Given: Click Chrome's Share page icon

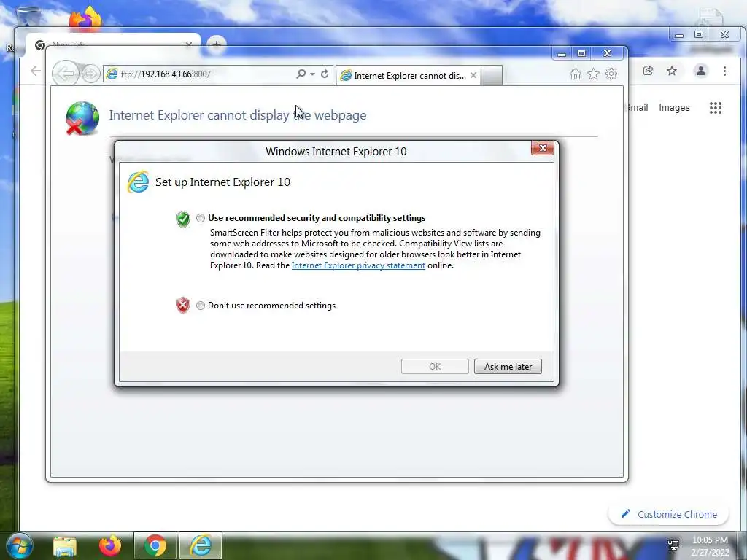Looking at the screenshot, I should pos(648,71).
